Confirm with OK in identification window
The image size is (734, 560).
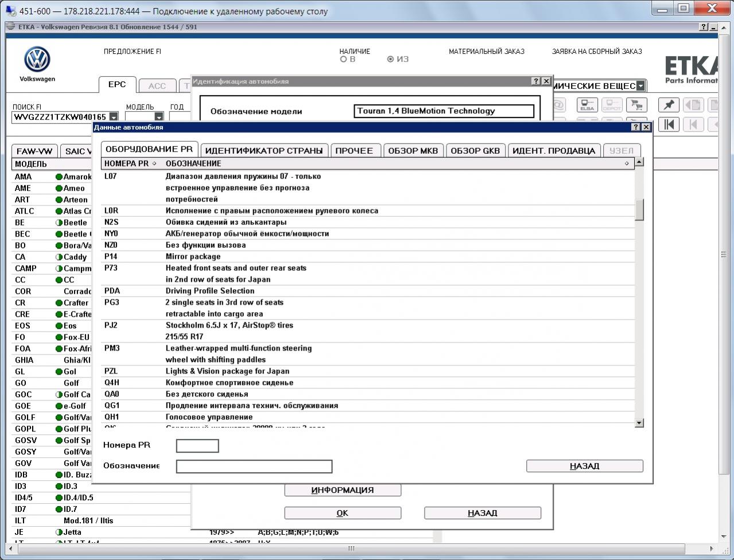coord(343,513)
